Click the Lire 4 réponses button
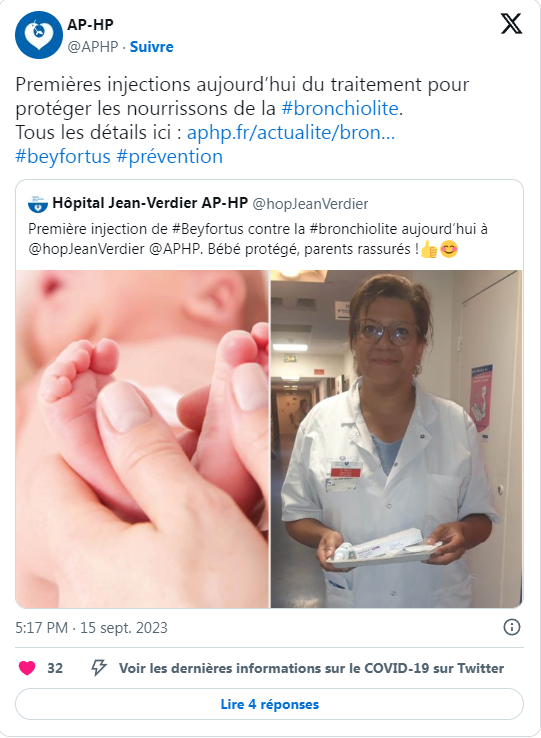 coord(269,704)
